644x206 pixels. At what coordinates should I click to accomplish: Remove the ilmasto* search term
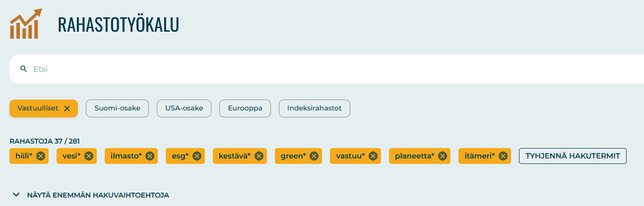pos(150,156)
